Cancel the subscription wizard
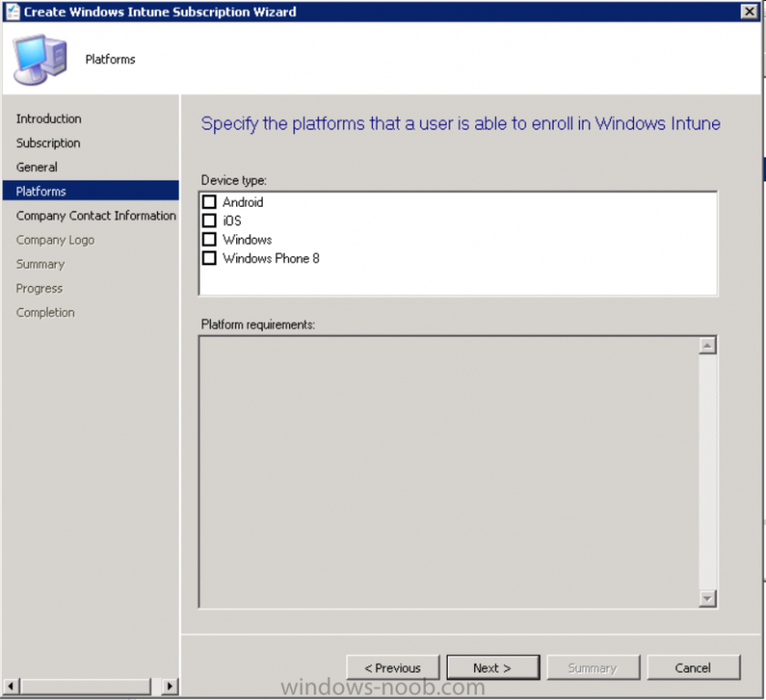 pyautogui.click(x=693, y=667)
